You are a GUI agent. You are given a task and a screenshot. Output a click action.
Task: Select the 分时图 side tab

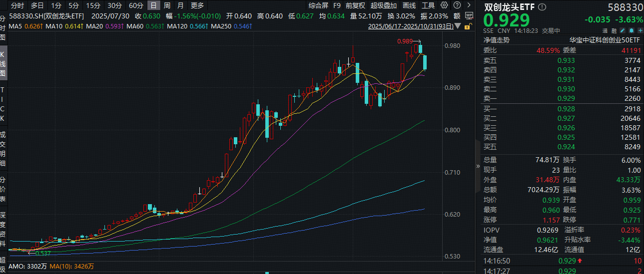(3, 28)
